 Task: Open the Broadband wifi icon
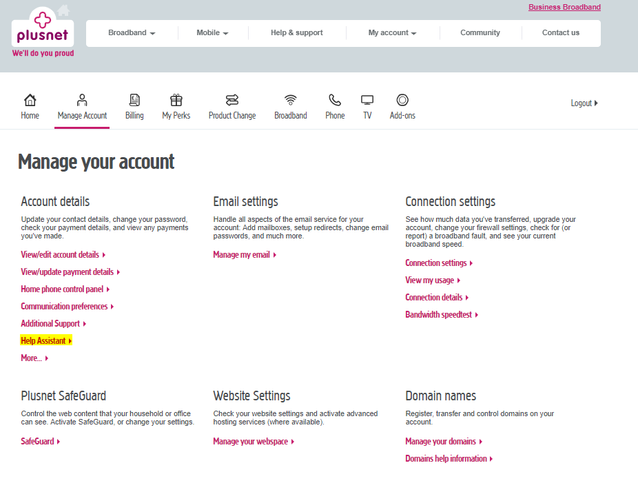tap(291, 100)
